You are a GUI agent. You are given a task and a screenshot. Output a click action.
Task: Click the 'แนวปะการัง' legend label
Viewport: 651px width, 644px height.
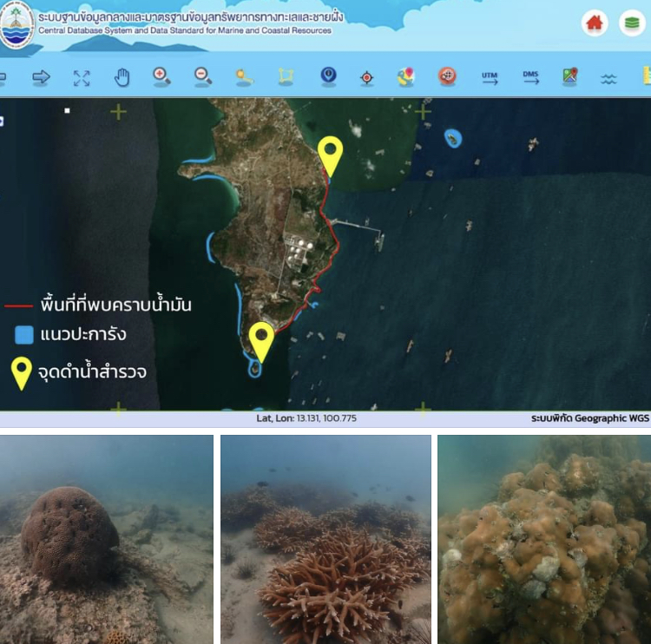pyautogui.click(x=83, y=334)
